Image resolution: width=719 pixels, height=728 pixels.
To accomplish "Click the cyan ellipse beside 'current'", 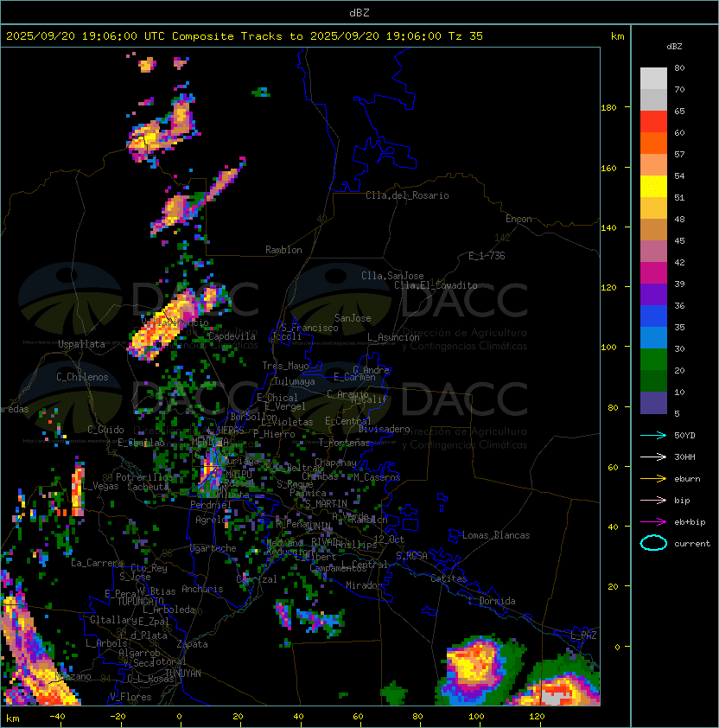I will pyautogui.click(x=653, y=543).
